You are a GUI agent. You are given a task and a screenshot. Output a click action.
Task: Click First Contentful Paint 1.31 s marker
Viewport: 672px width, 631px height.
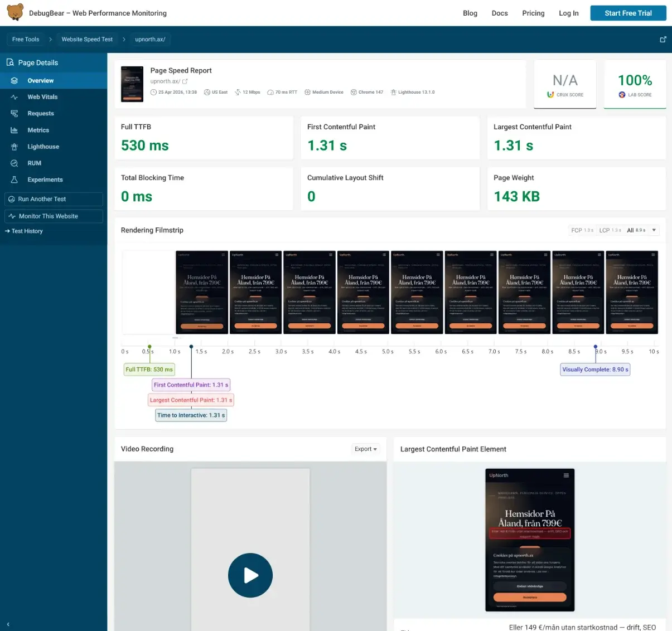click(x=191, y=385)
